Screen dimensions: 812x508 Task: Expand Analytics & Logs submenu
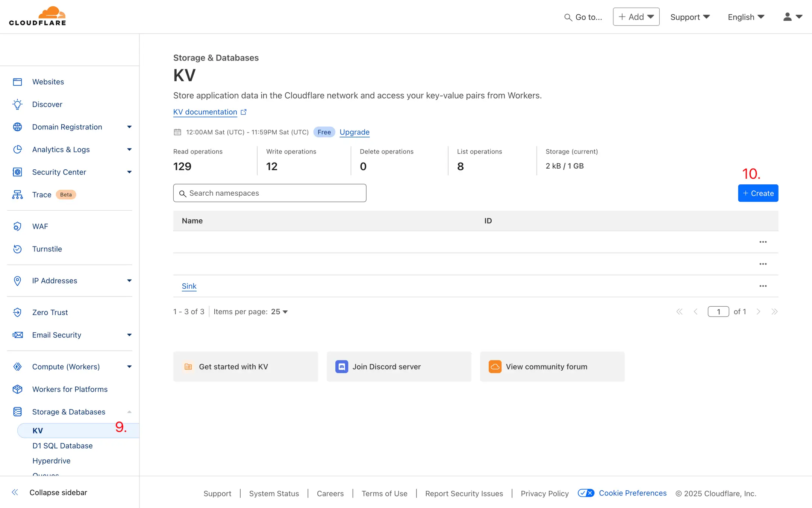tap(129, 150)
